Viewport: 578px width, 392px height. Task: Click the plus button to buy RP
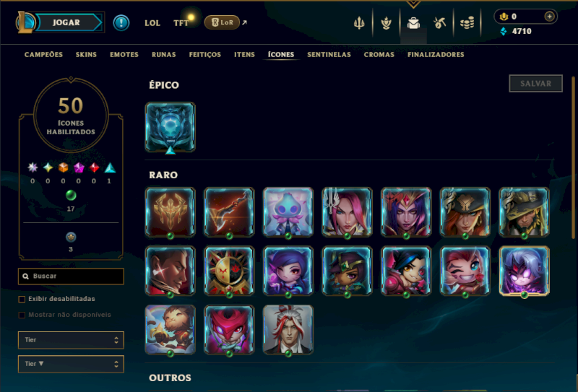pos(549,17)
